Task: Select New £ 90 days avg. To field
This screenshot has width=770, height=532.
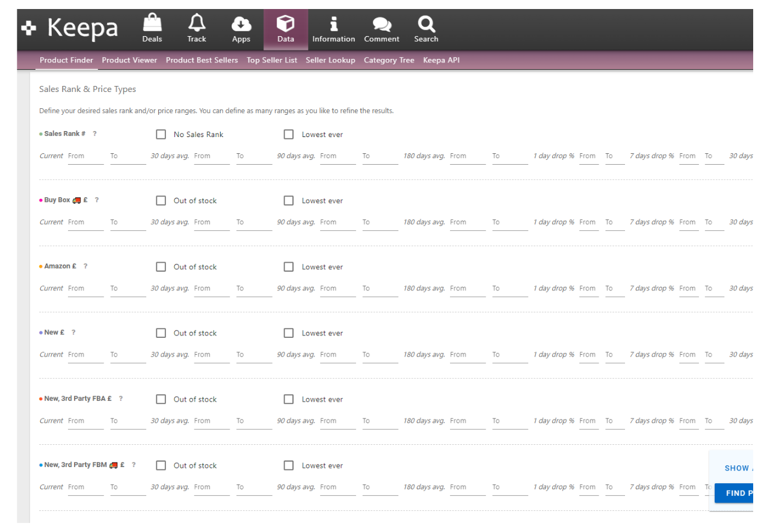Action: tap(380, 355)
